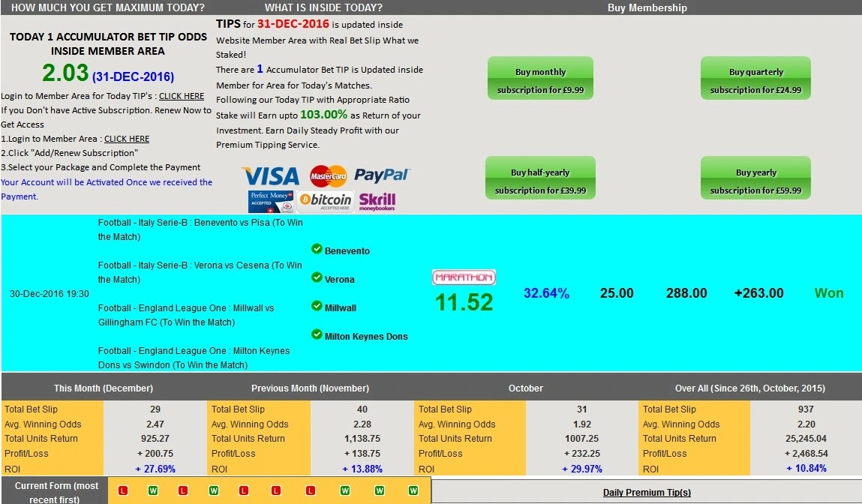Click the Skrill moneybookers logo
This screenshot has width=862, height=504.
click(377, 200)
